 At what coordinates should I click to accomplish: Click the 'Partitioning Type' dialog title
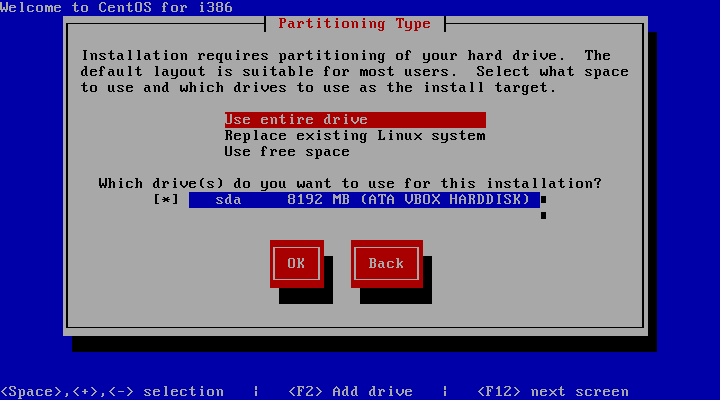pyautogui.click(x=354, y=23)
